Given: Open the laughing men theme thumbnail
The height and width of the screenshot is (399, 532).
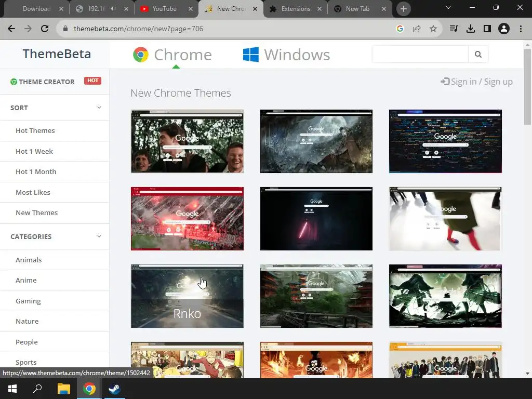Looking at the screenshot, I should point(187,141).
